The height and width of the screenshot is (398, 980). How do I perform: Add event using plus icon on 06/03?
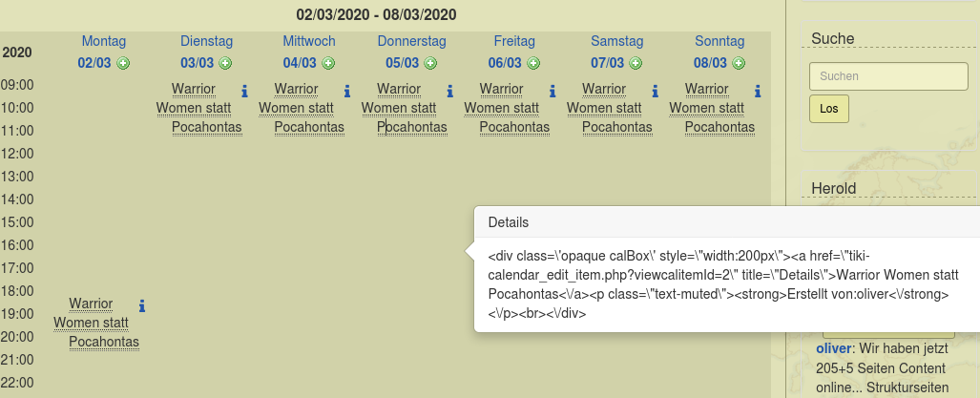[x=533, y=63]
